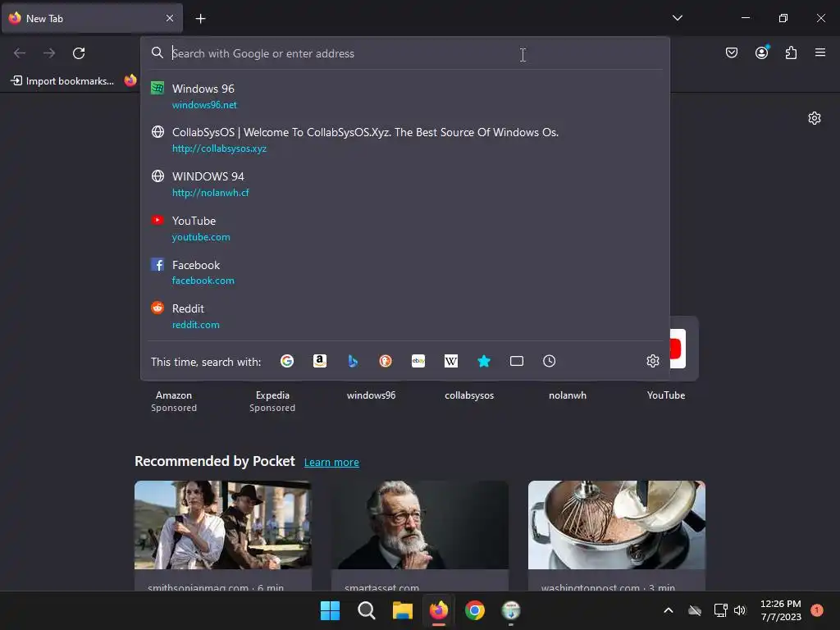840x630 pixels.
Task: Open the windows96 shortcut tile
Action: click(371, 395)
